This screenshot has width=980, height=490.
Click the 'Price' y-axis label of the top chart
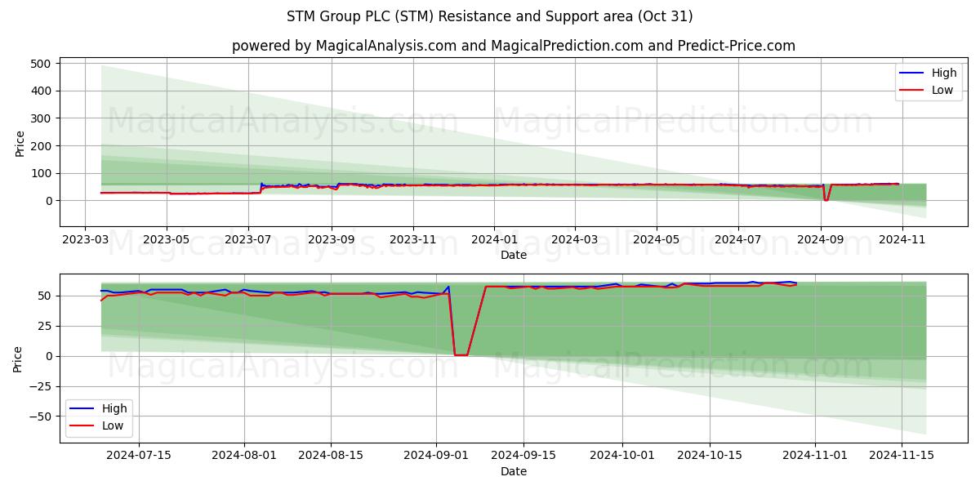coord(20,142)
